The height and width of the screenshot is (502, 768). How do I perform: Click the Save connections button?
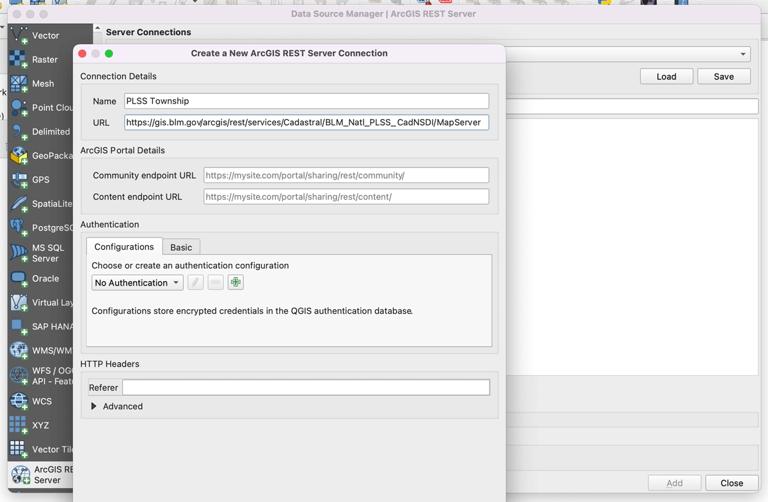click(723, 76)
